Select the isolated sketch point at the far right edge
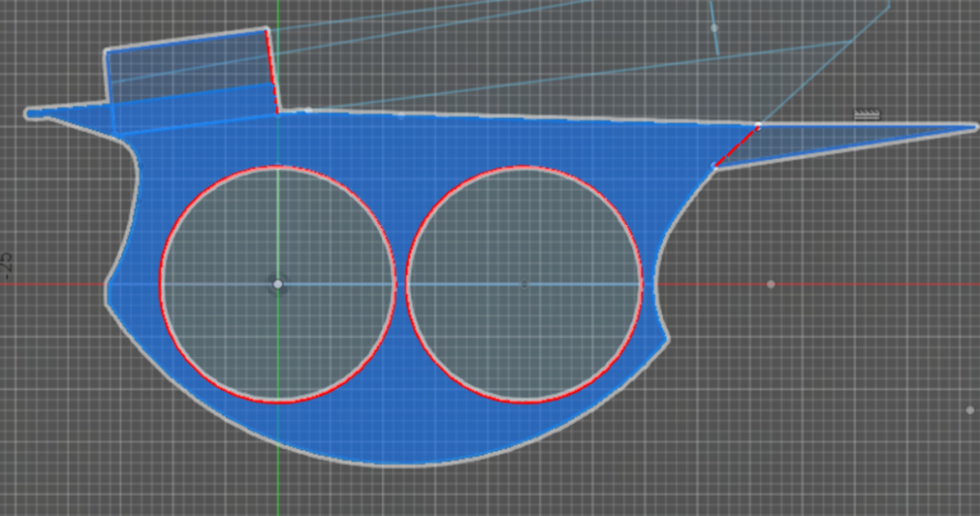 pyautogui.click(x=969, y=410)
